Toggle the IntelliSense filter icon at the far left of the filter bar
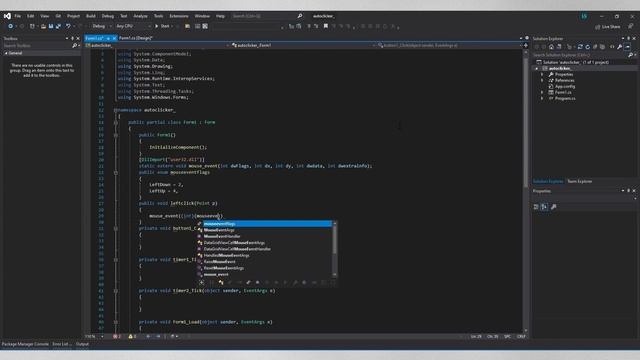The image size is (640, 360). pyautogui.click(x=202, y=282)
